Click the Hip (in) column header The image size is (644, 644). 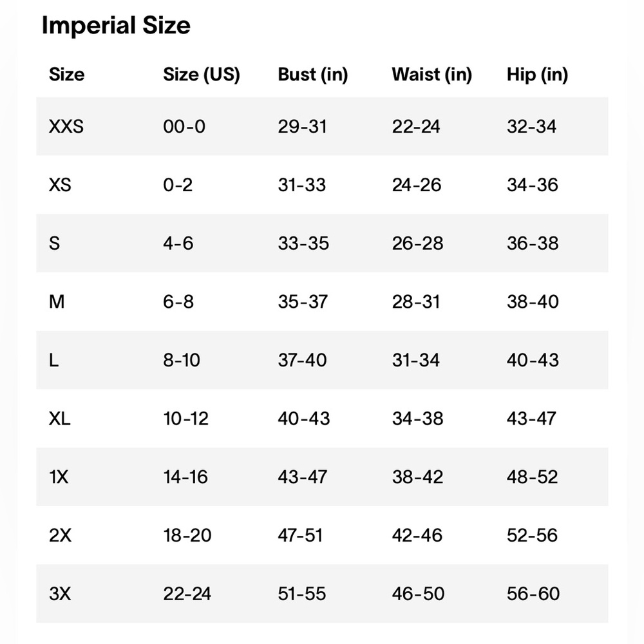[537, 75]
